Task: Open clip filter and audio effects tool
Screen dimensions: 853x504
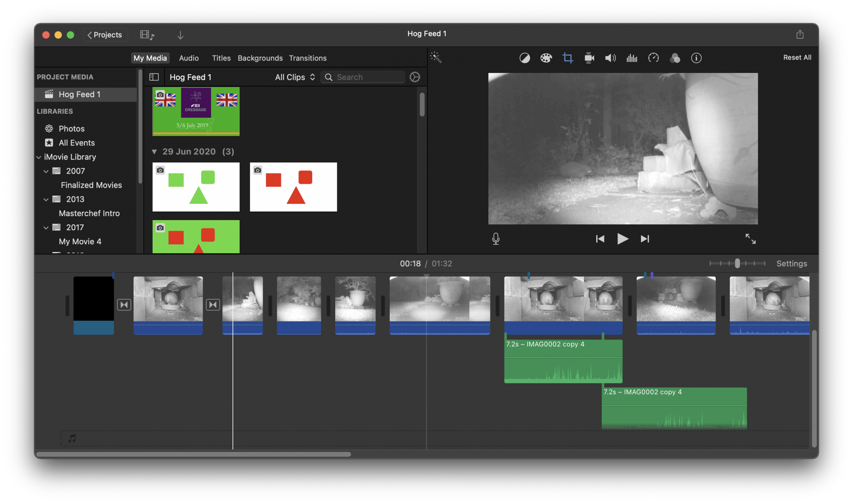Action: click(675, 58)
